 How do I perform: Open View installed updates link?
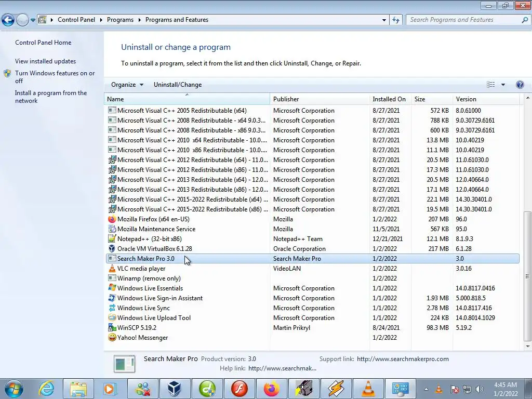(x=46, y=61)
